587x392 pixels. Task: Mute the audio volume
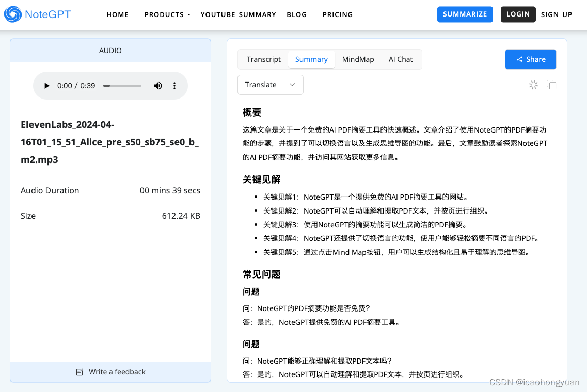point(158,86)
